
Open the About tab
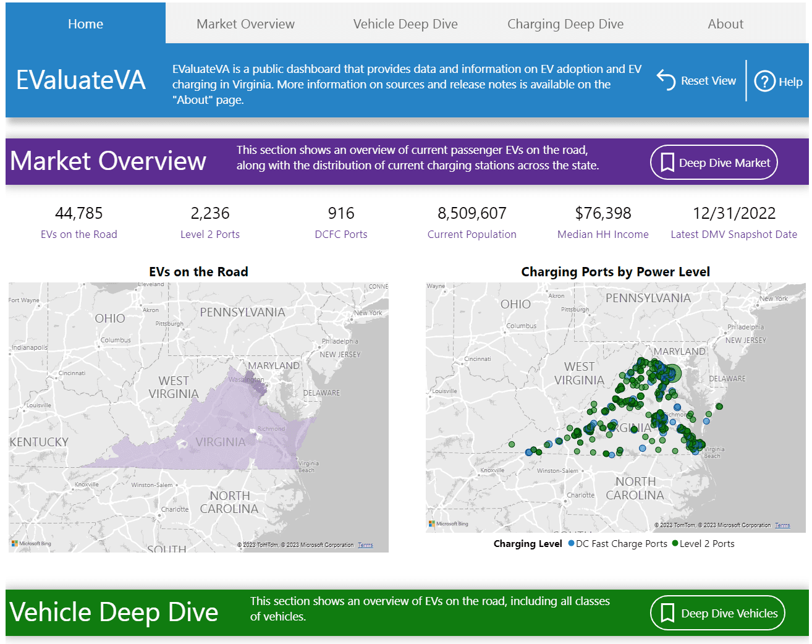(725, 24)
